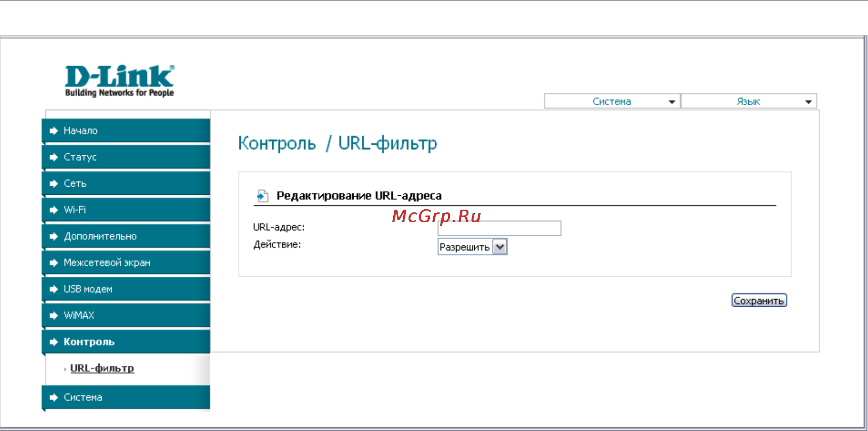The image size is (868, 431).
Task: Open the Дополнительно menu section
Action: (x=126, y=236)
